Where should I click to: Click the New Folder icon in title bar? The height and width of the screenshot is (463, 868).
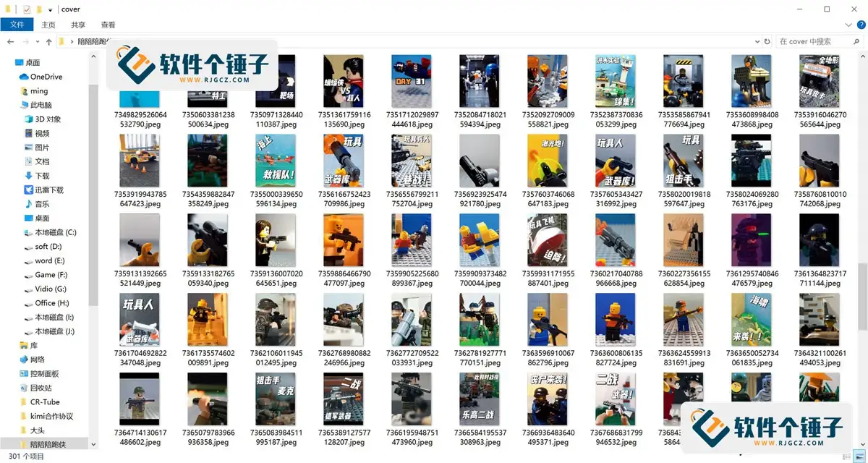point(39,9)
